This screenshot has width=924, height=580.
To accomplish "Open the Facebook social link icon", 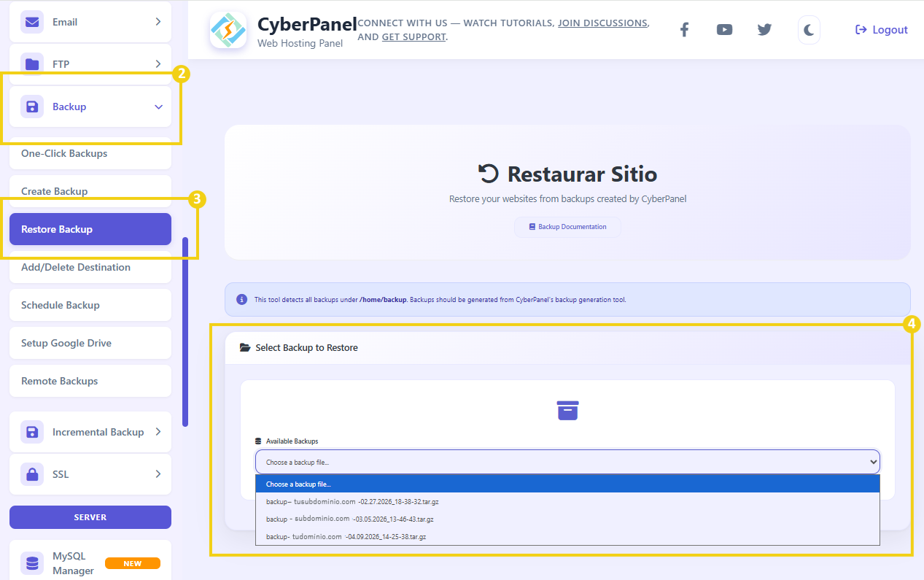I will tap(684, 30).
